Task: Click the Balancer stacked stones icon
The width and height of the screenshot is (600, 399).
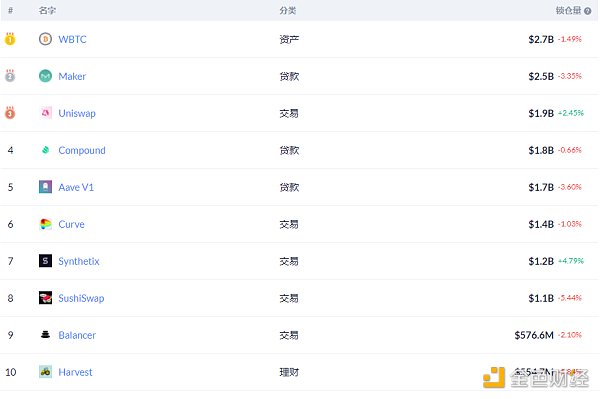Action: pyautogui.click(x=45, y=335)
